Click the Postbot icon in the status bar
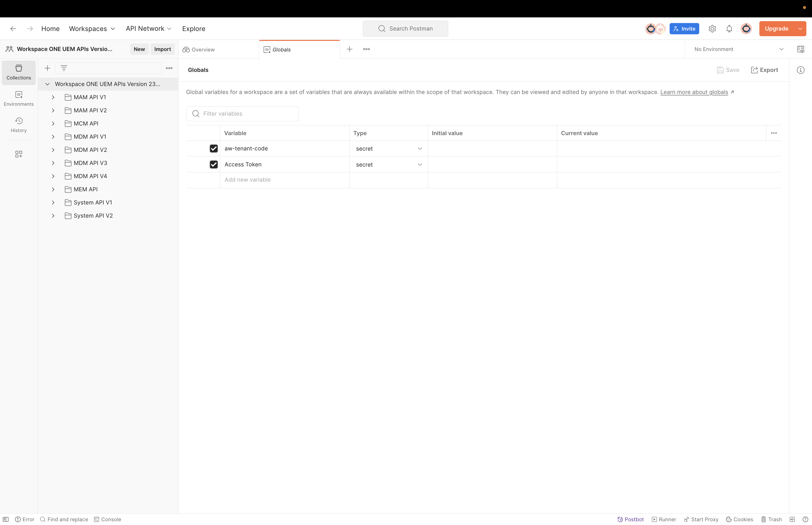812x525 pixels. coord(630,519)
